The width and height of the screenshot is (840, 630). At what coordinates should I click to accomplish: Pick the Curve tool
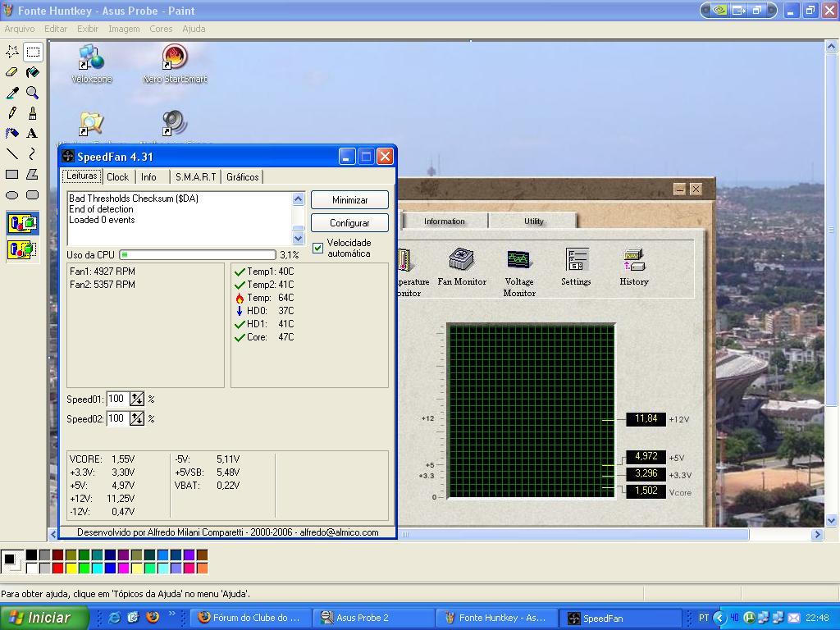[x=33, y=153]
